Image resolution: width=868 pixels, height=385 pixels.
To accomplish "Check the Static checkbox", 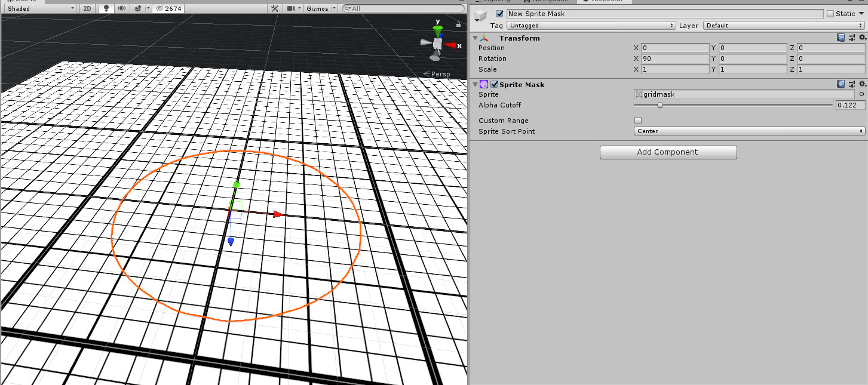I will click(830, 14).
